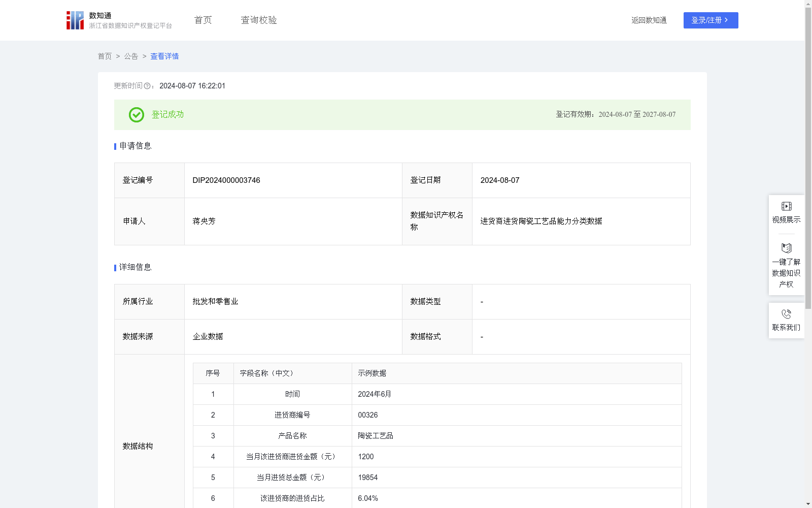Click the 一键了解数据知识产权 book icon
Image resolution: width=812 pixels, height=508 pixels.
[787, 248]
